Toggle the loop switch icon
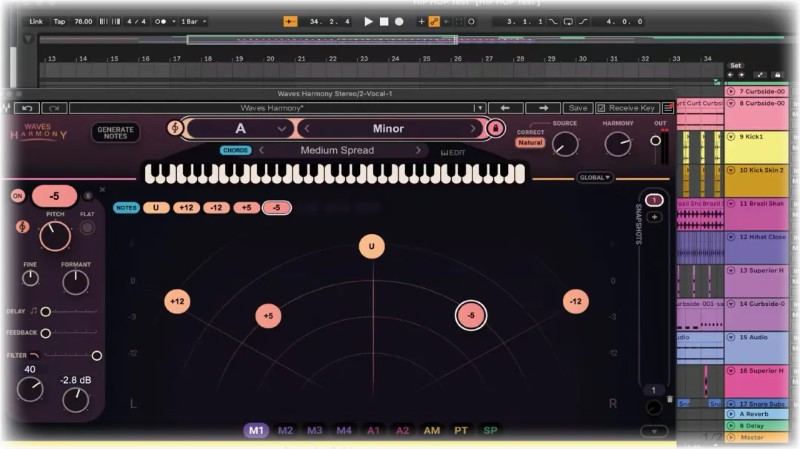 pyautogui.click(x=568, y=21)
